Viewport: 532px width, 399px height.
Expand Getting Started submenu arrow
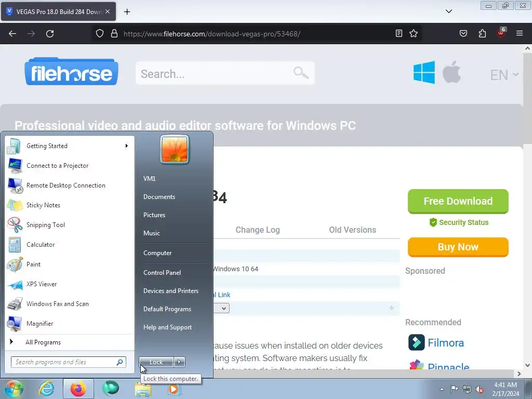[x=127, y=146]
